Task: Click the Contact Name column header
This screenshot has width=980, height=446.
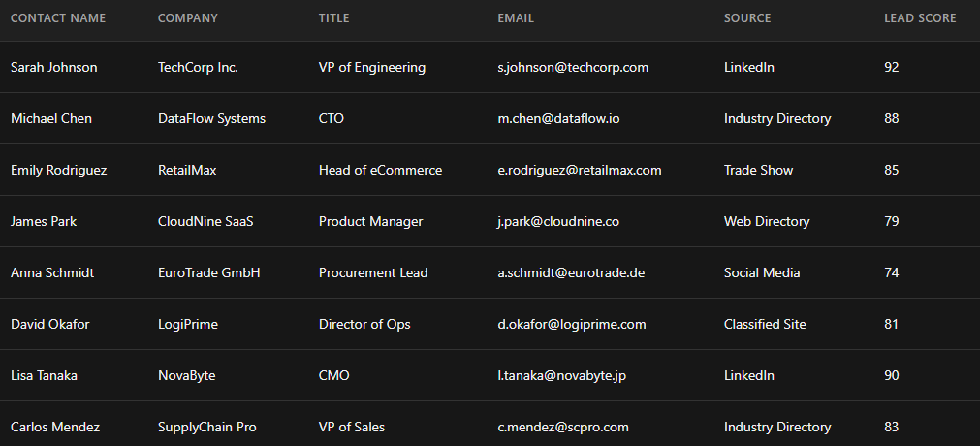Action: [x=58, y=18]
